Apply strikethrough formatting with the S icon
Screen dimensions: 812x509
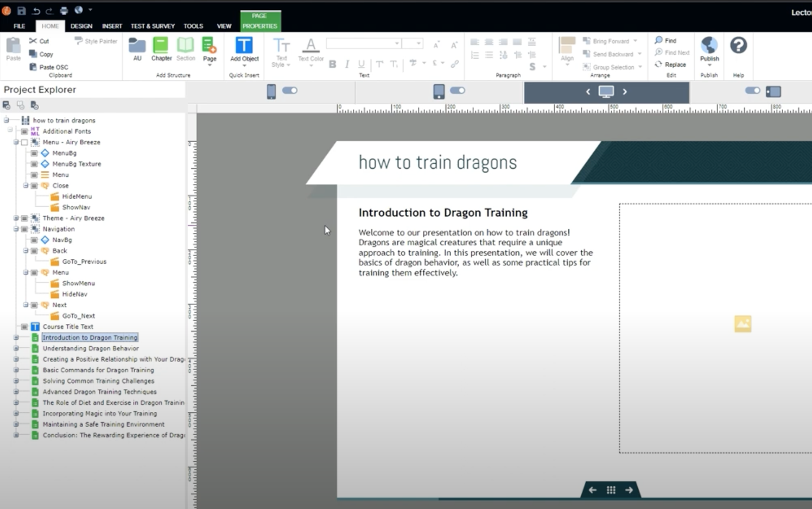coord(532,66)
